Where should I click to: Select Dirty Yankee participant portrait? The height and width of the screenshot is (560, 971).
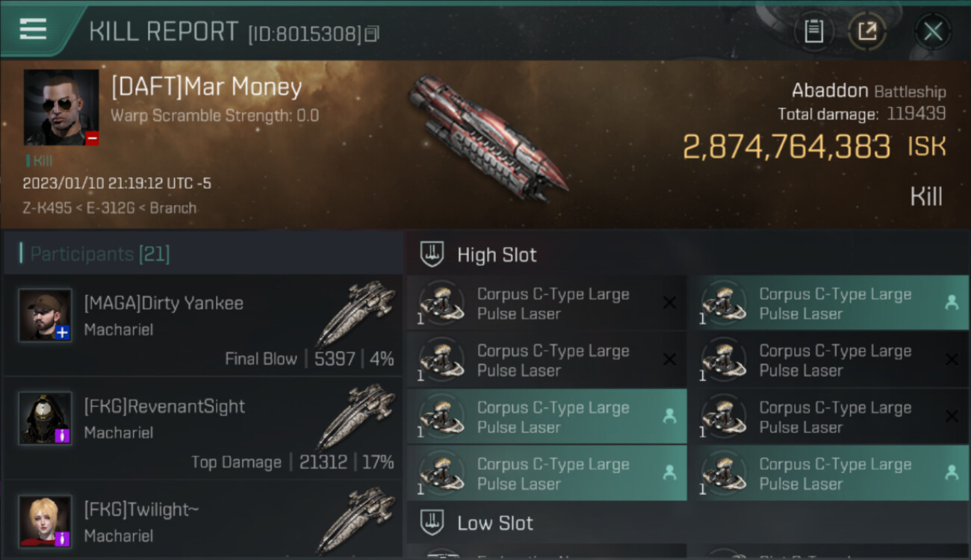[x=45, y=315]
